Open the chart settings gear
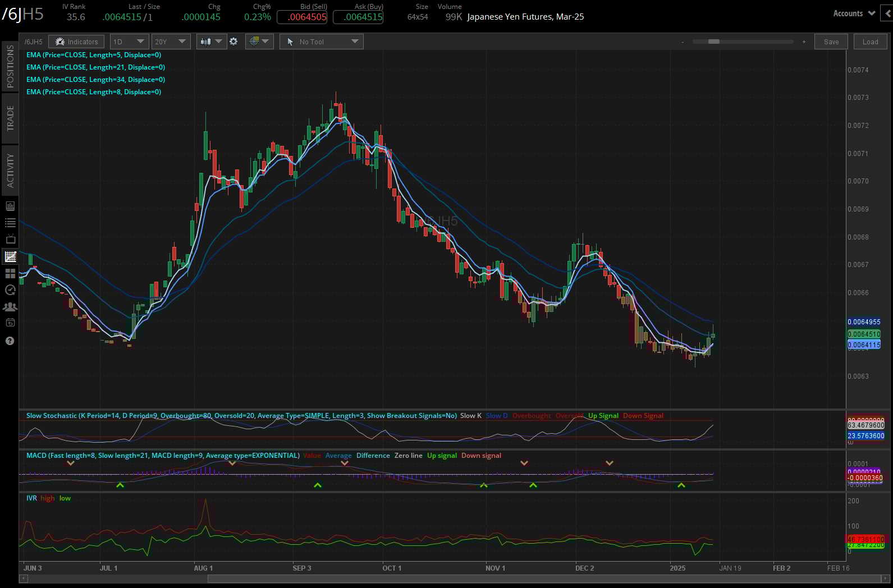 (x=233, y=42)
